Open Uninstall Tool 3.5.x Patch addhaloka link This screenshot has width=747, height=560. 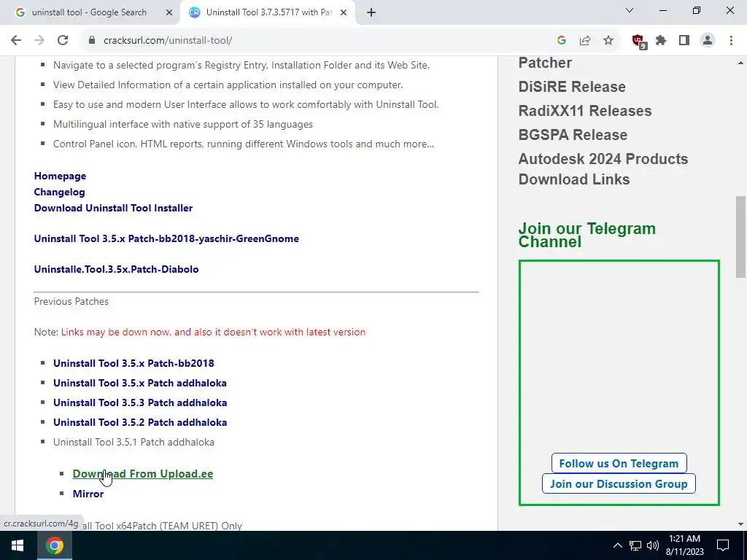(140, 383)
